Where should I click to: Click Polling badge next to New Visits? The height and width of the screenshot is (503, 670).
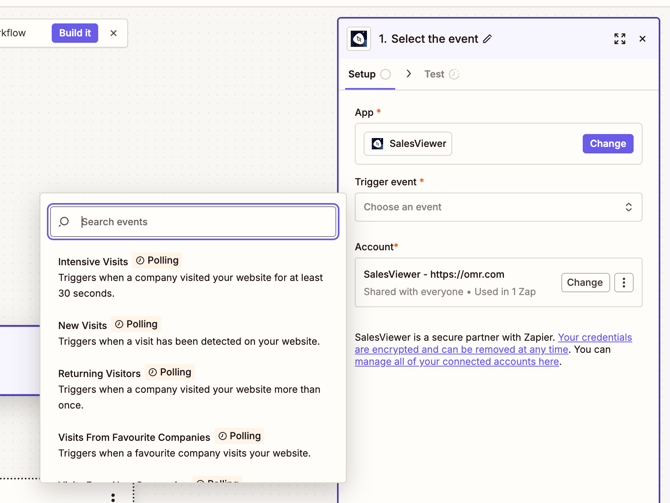point(136,324)
